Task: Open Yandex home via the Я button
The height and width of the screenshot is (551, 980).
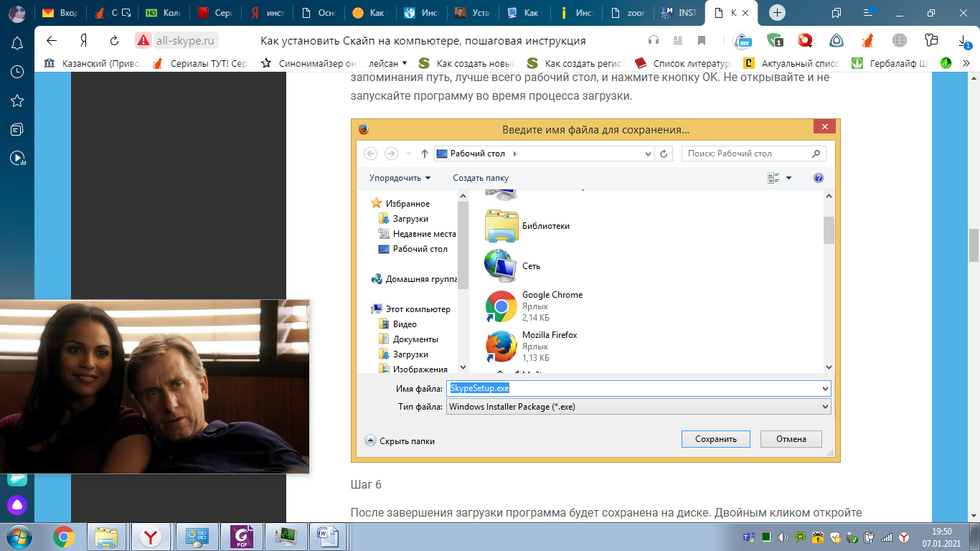Action: [x=84, y=40]
